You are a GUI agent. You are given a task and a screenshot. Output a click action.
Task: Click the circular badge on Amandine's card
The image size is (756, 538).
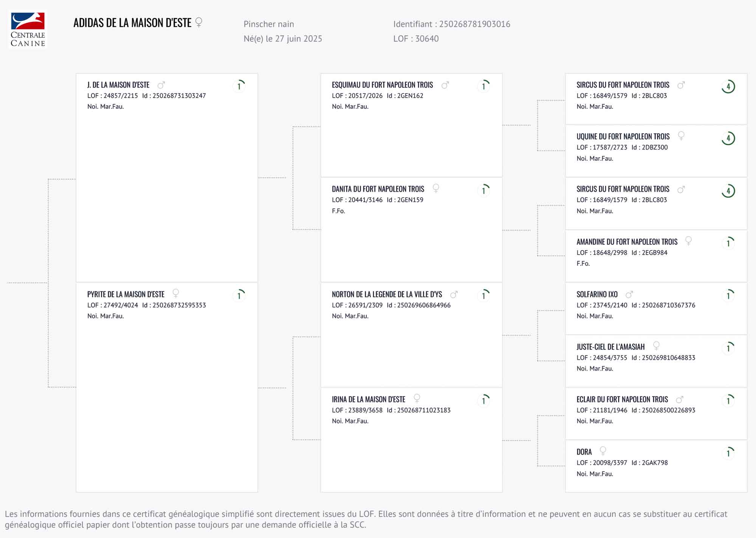coord(728,243)
